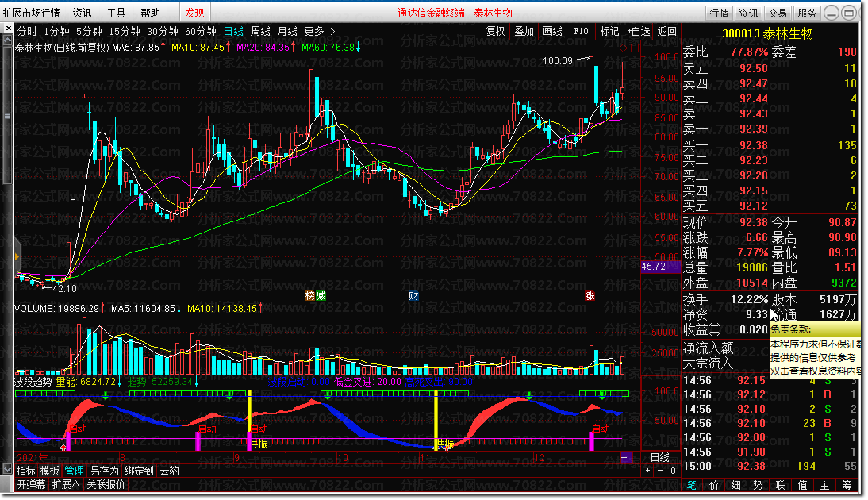Viewport: 868px width, 500px height.
Task: Click the yellow bar near November
Action: pyautogui.click(x=436, y=420)
